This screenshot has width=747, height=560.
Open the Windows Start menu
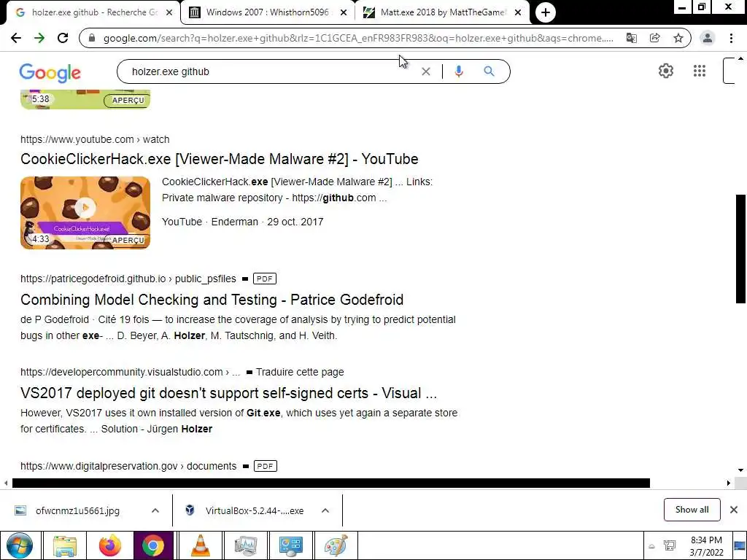click(20, 545)
